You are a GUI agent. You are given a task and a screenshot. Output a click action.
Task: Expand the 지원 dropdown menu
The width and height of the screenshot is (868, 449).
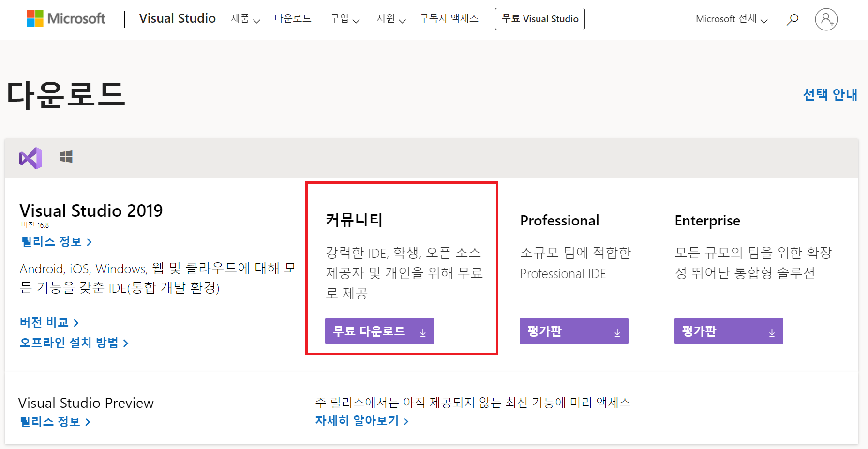point(391,19)
